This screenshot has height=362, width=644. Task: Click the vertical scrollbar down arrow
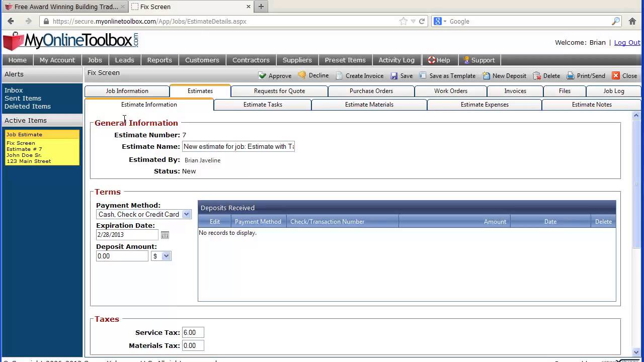(x=636, y=352)
